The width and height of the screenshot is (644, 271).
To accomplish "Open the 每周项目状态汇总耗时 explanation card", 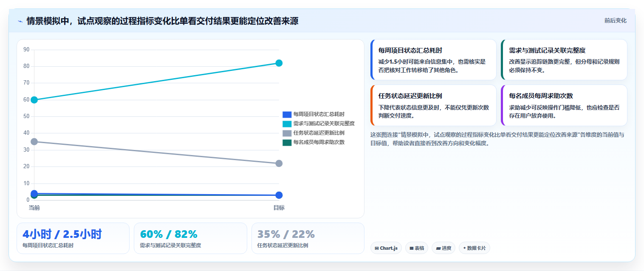I will click(x=433, y=60).
